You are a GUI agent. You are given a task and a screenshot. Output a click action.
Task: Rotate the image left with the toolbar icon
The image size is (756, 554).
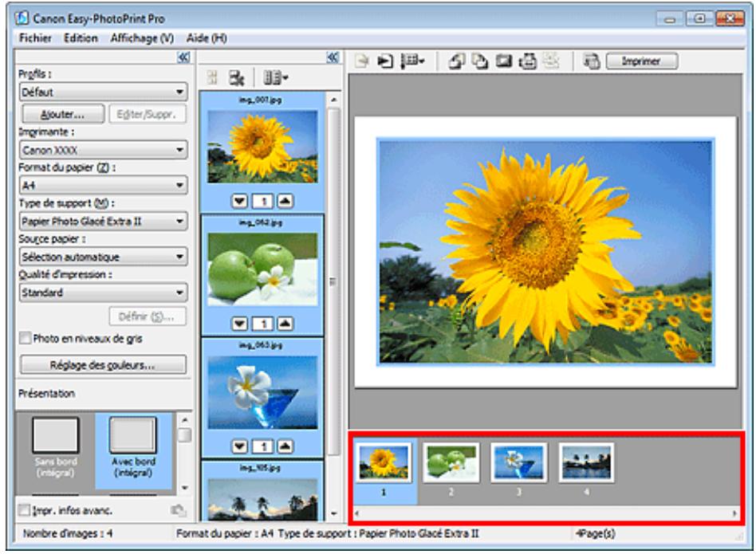(457, 61)
